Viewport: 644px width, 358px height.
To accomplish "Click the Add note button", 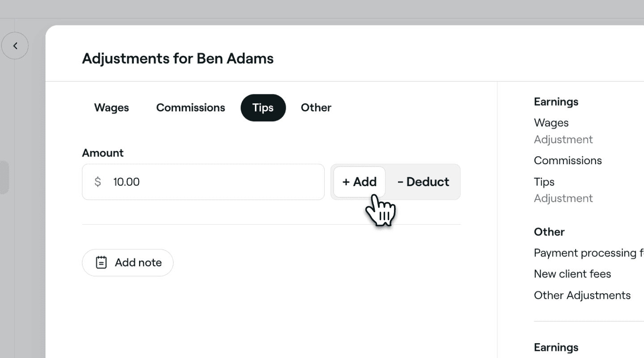I will (x=127, y=263).
